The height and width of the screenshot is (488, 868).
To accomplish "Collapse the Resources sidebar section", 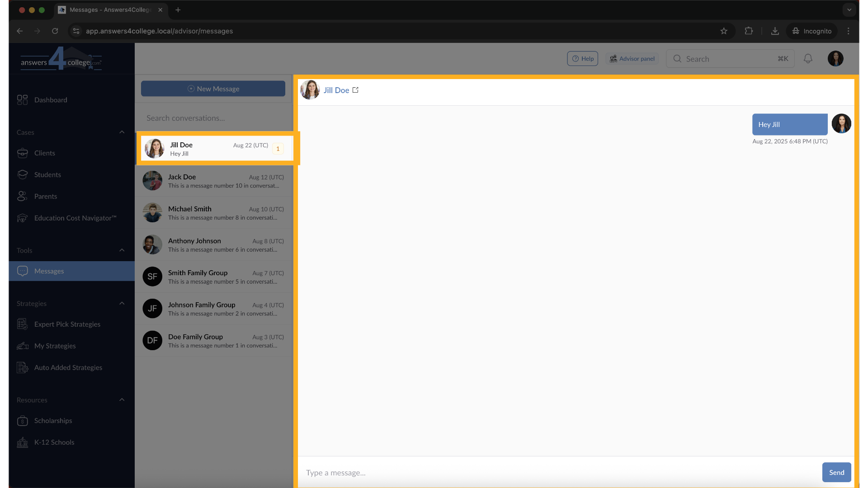I will tap(122, 400).
